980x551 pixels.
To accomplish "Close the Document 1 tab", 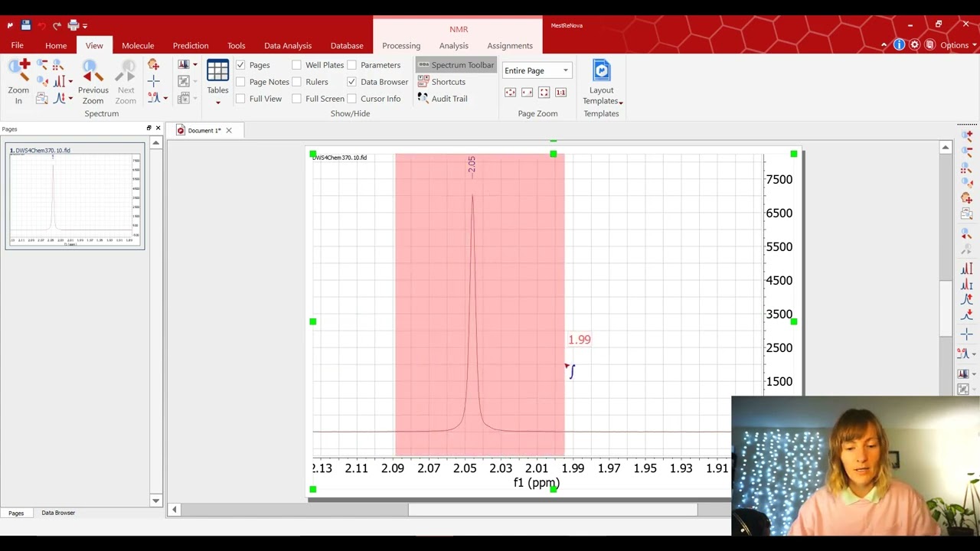I will [x=228, y=130].
